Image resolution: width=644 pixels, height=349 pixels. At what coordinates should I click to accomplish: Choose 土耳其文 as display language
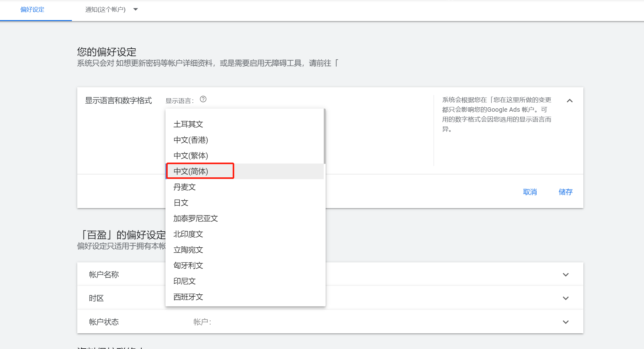tap(188, 124)
